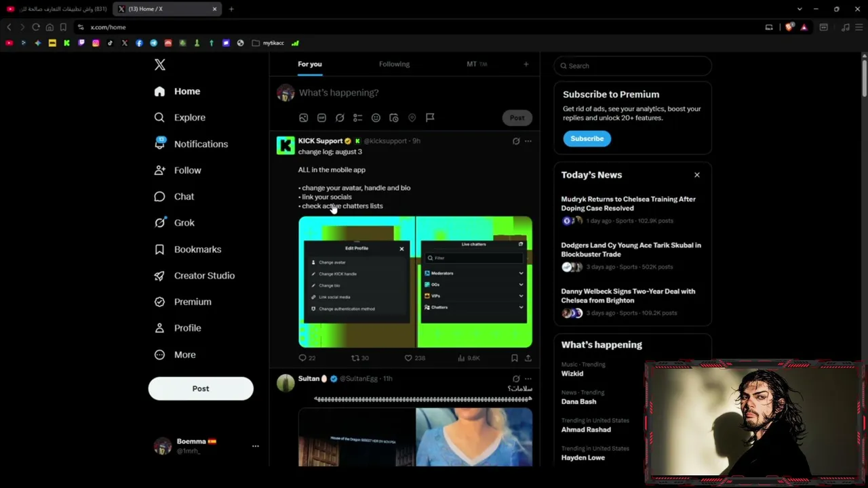Screen dimensions: 868x488
Task: Open a new browser tab
Action: tap(231, 9)
